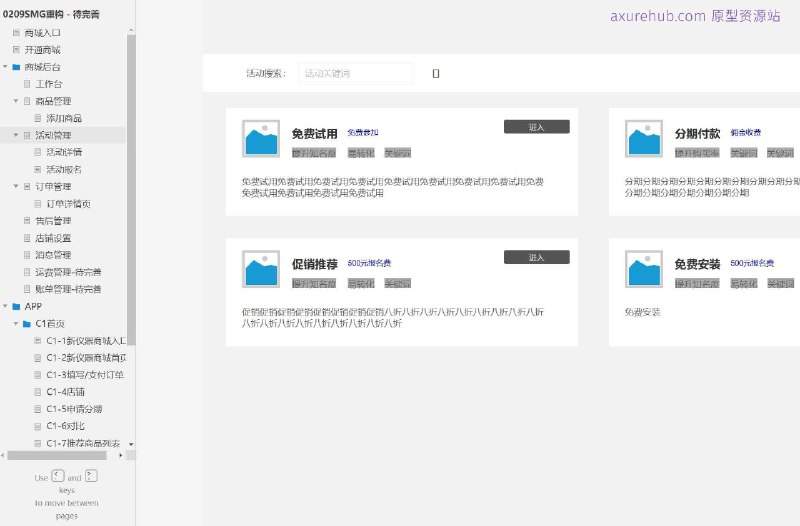Open the 消息管理 page
Viewport: 800px width, 526px height.
point(53,255)
